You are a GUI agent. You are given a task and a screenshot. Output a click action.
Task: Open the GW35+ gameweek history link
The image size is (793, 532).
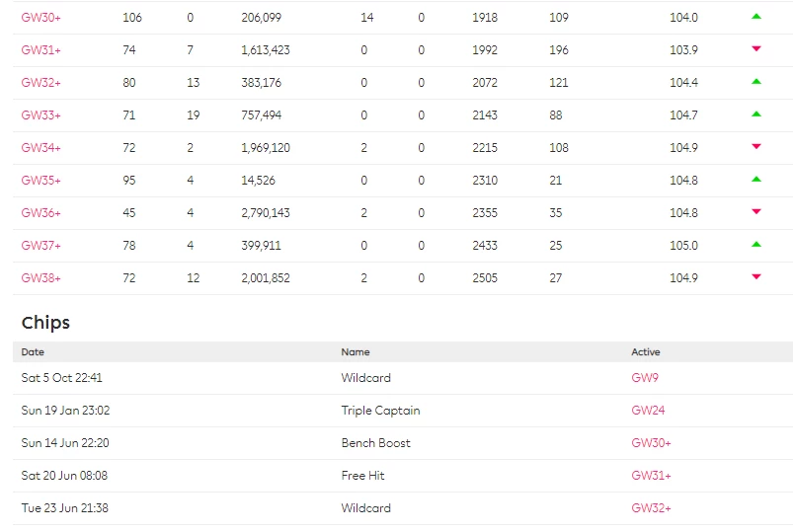click(x=40, y=181)
